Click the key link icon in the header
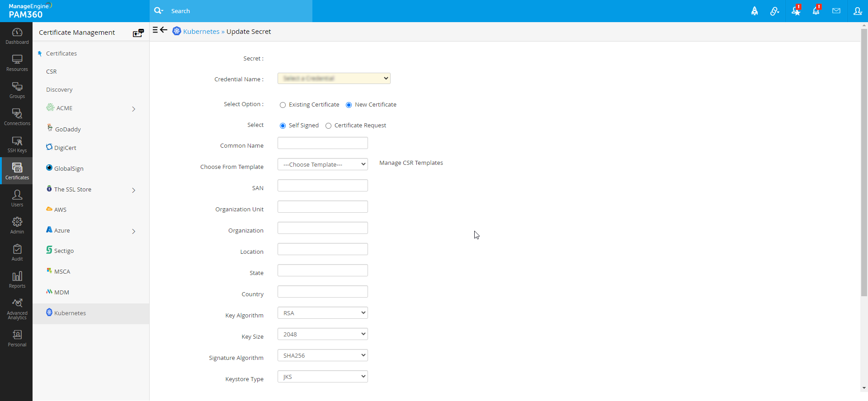The height and width of the screenshot is (401, 868). pos(775,11)
